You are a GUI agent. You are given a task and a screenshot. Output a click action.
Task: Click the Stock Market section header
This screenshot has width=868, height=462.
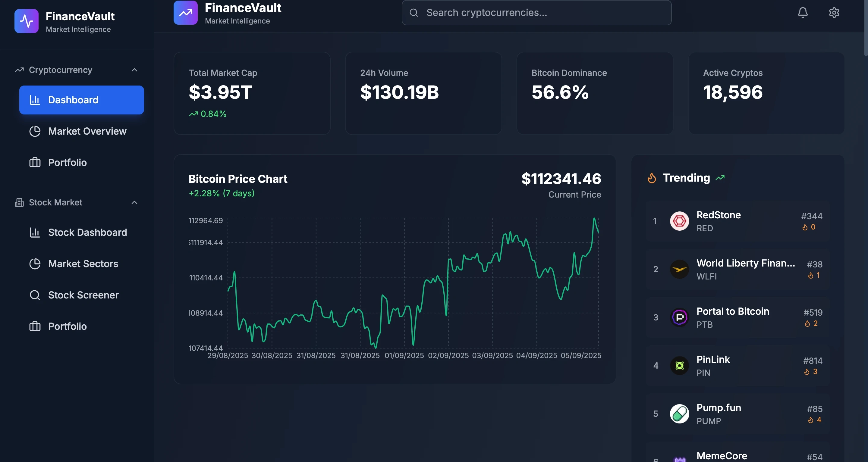55,202
